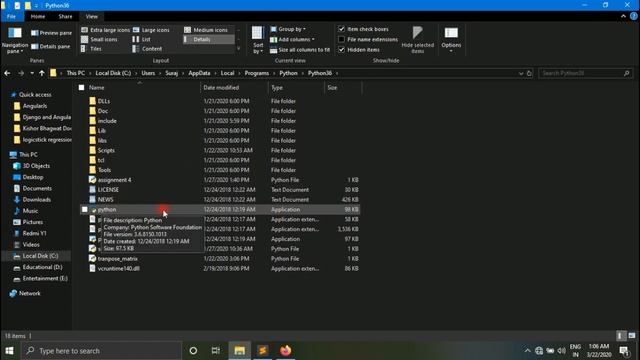The height and width of the screenshot is (360, 640).
Task: Select the vcruntime140.dll file
Action: pos(220,269)
